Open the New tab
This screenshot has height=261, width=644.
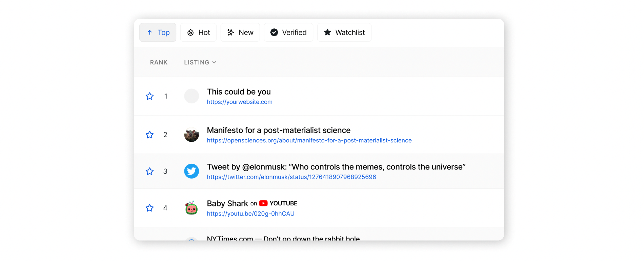tap(240, 33)
